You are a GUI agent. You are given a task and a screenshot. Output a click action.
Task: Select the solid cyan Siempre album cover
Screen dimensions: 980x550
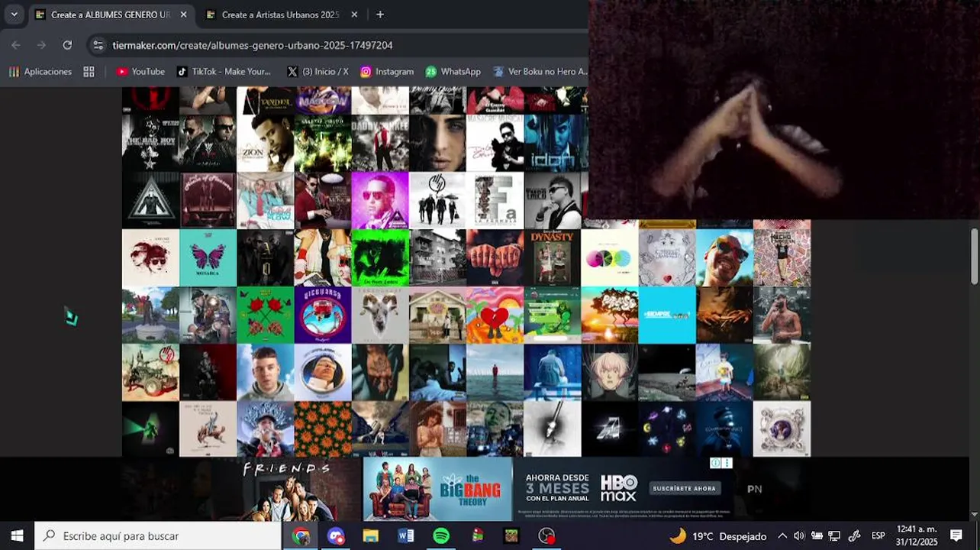click(x=667, y=315)
